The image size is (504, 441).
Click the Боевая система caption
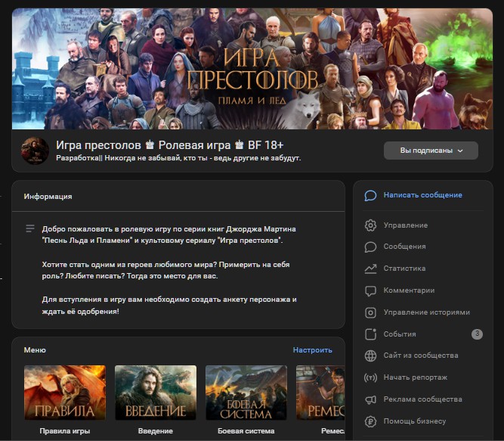point(246,431)
